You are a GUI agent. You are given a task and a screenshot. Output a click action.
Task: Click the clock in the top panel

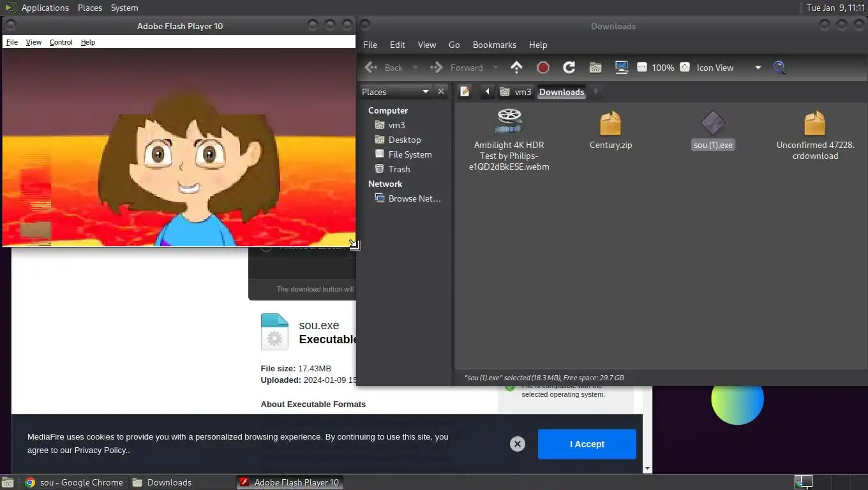coord(835,8)
